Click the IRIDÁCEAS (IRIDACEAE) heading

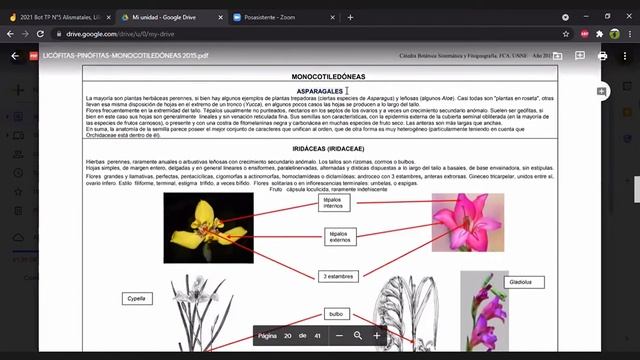point(328,149)
